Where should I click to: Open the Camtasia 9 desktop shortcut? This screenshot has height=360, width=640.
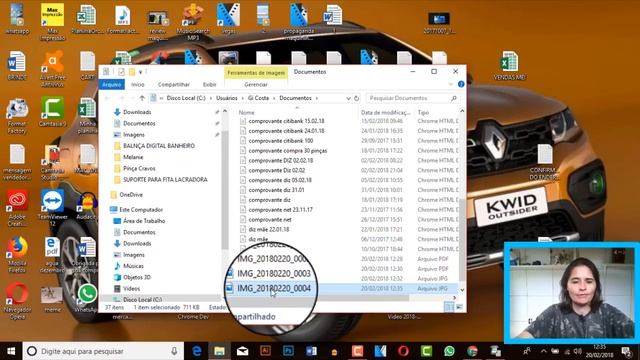[x=52, y=112]
